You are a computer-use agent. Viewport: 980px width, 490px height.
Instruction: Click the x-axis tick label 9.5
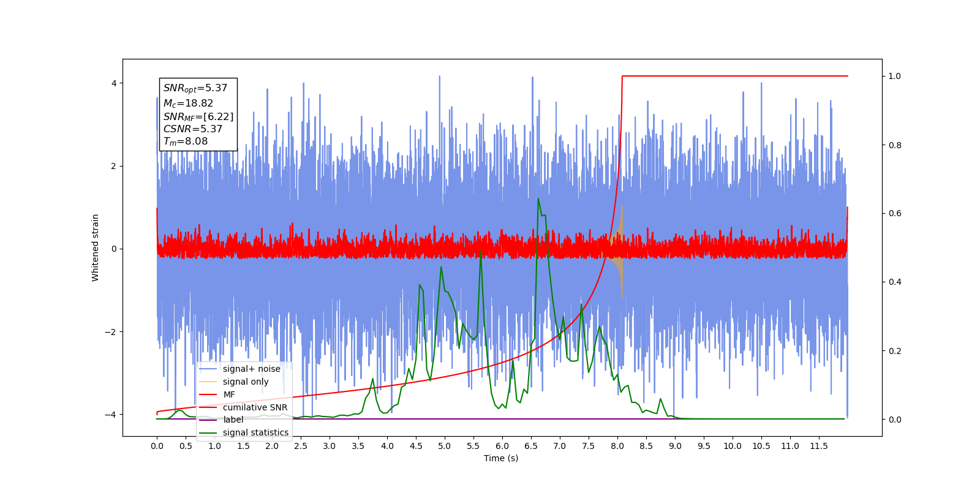704,446
